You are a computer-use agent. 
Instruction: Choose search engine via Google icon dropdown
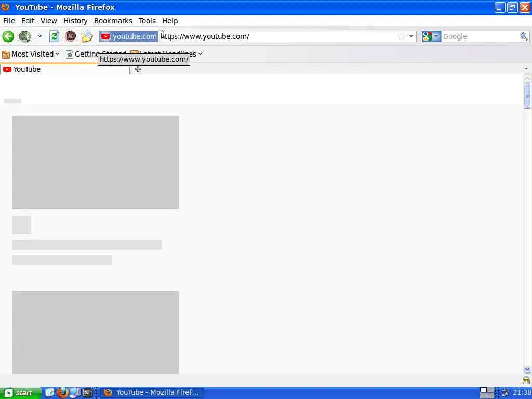point(431,36)
